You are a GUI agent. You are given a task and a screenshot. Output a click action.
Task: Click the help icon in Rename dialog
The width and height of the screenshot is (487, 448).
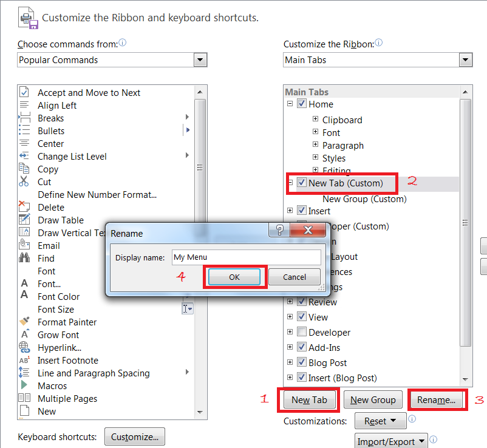[280, 230]
